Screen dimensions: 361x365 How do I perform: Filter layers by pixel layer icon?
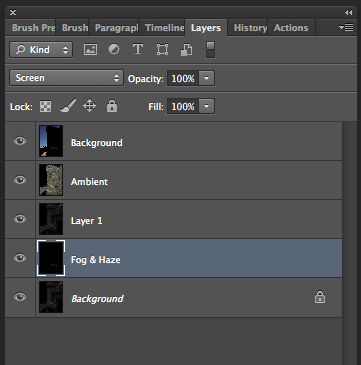coord(90,50)
